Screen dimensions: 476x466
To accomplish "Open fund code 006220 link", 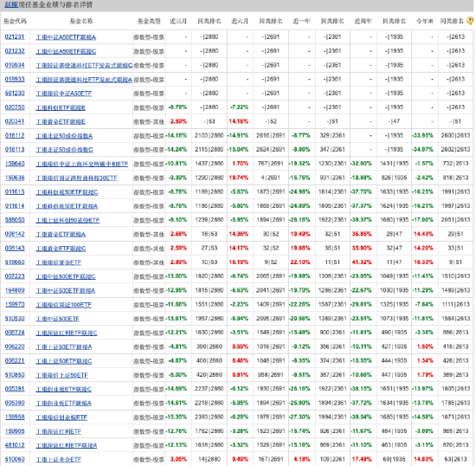I will point(15,346).
